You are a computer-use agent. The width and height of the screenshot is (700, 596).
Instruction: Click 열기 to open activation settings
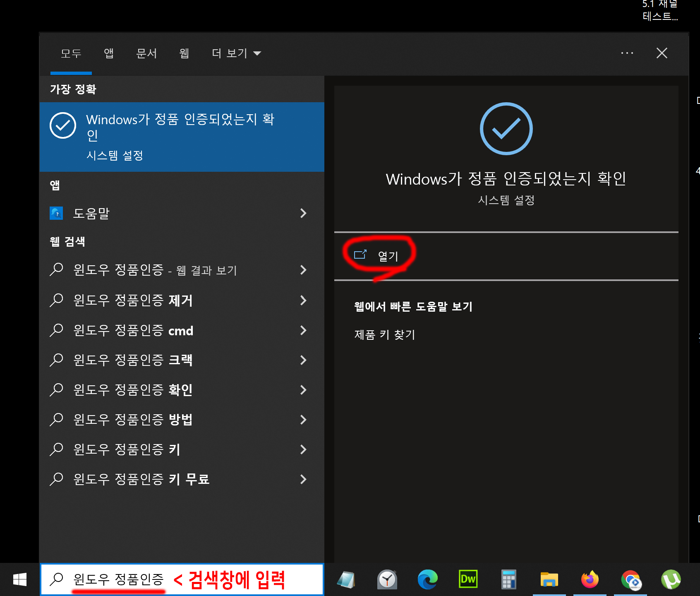click(x=388, y=256)
